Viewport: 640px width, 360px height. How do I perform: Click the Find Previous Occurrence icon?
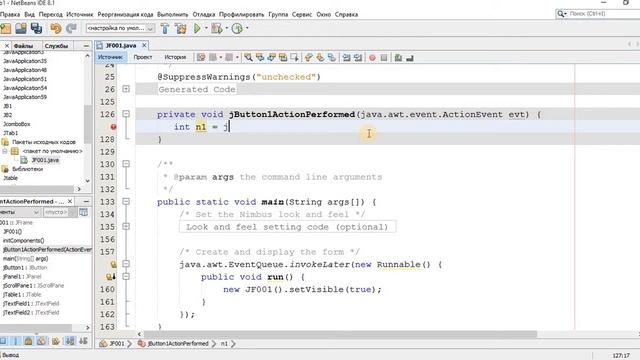pos(260,58)
